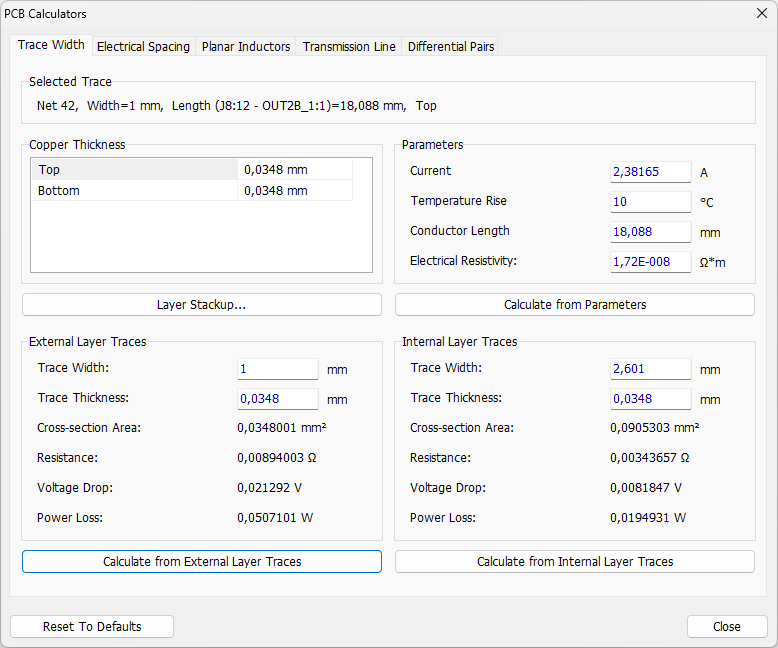778x648 pixels.
Task: Click internal Voltage Drop value 0,0081847 V
Action: [646, 488]
